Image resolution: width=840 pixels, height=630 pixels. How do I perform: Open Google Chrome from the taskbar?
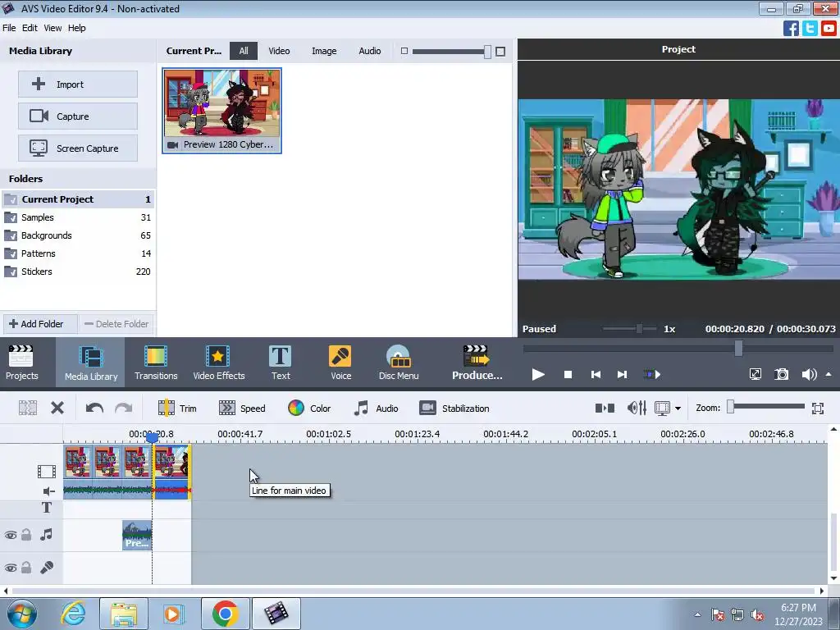click(x=225, y=614)
